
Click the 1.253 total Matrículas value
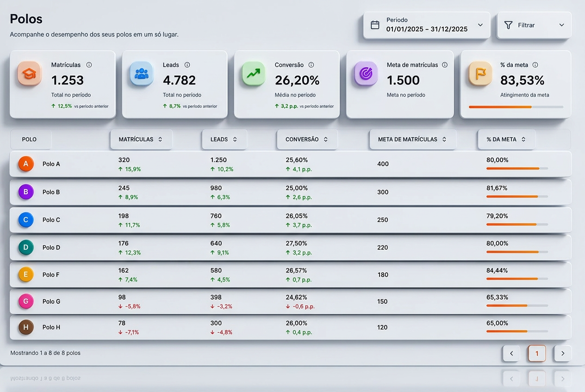click(68, 80)
